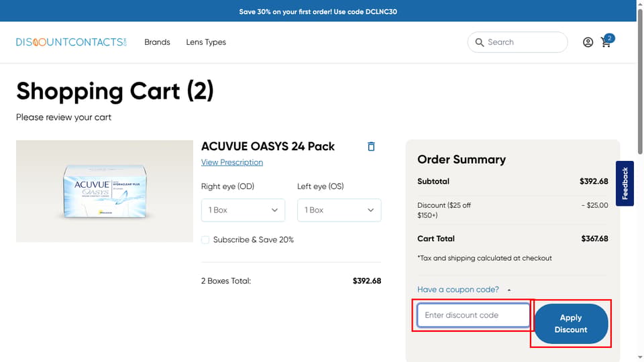The width and height of the screenshot is (644, 362).
Task: Click the promo banner code DCLNC30
Action: pyautogui.click(x=381, y=11)
